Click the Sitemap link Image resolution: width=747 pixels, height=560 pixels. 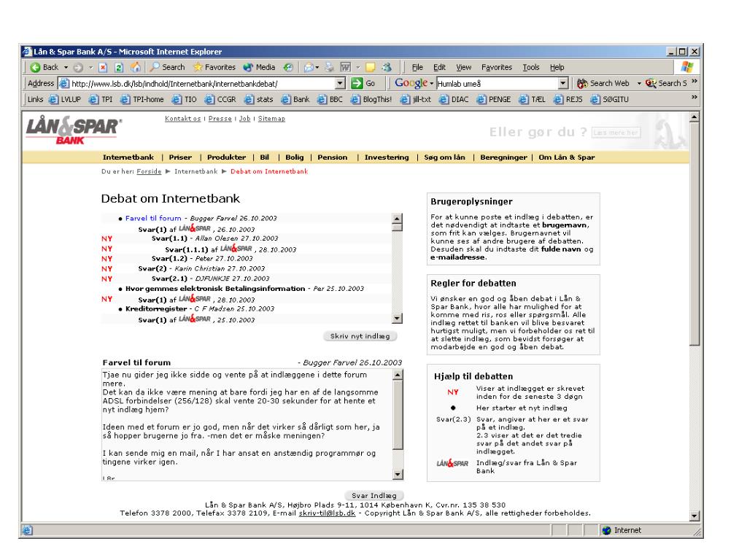point(271,119)
